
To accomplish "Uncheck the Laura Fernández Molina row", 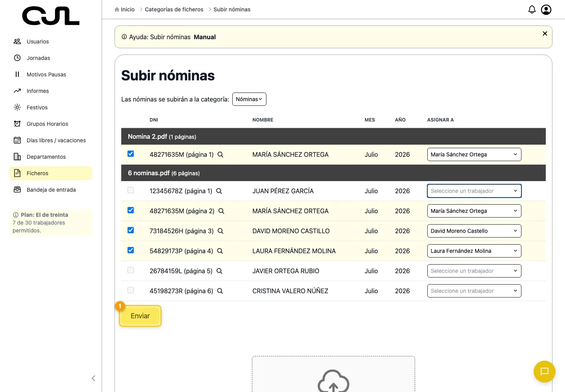I will (x=131, y=250).
